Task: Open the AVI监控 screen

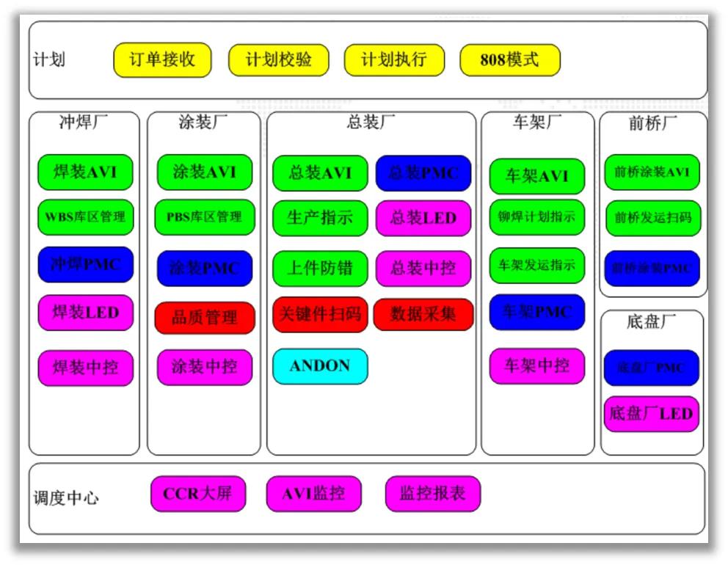Action: (314, 493)
